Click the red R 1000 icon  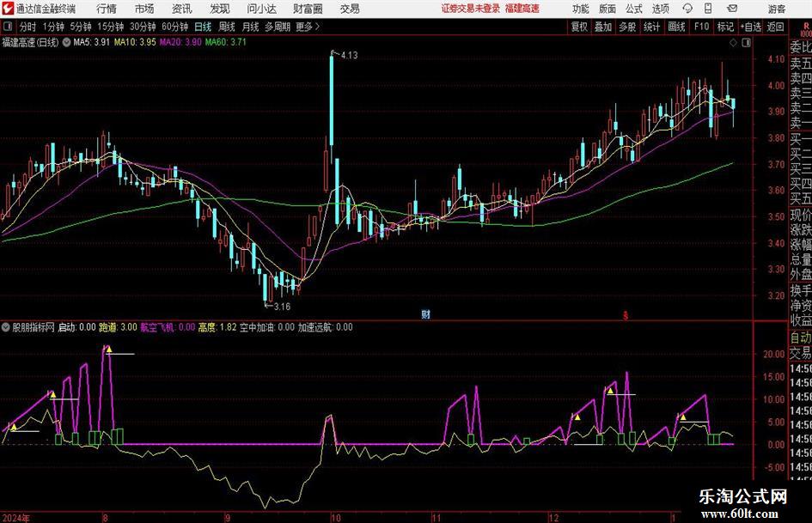point(806,29)
